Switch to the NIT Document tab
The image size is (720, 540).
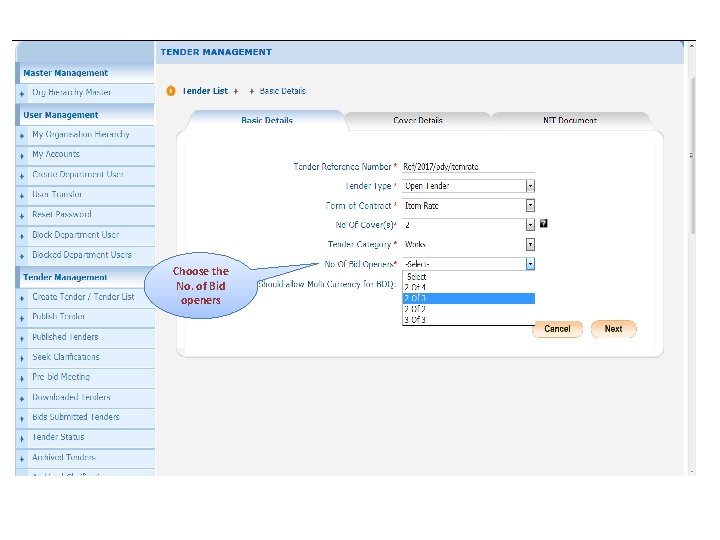[x=570, y=120]
